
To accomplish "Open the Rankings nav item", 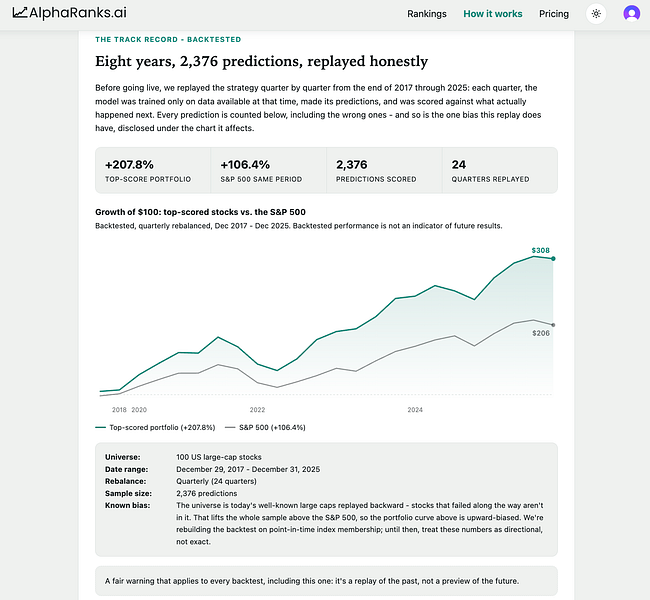I will point(427,14).
